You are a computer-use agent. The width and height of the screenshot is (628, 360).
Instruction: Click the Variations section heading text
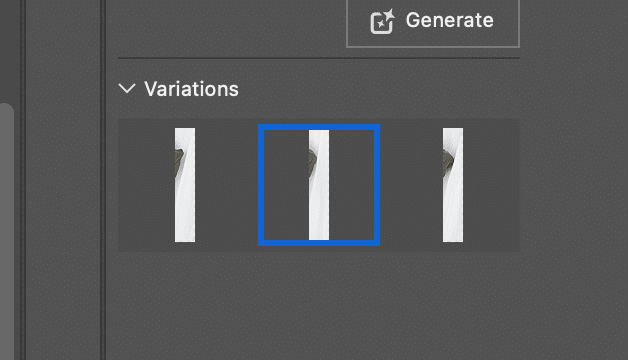191,89
